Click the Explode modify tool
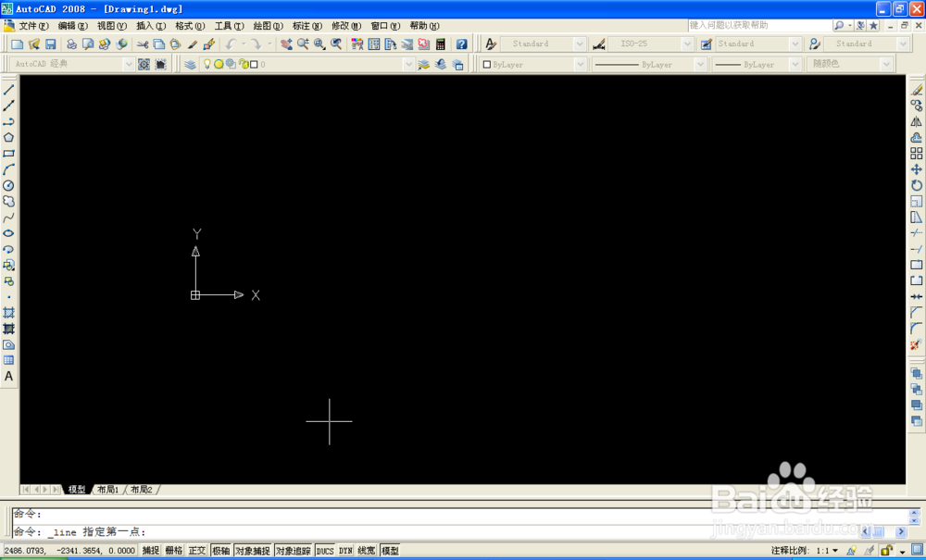Screen dimensions: 926x560 pos(916,344)
